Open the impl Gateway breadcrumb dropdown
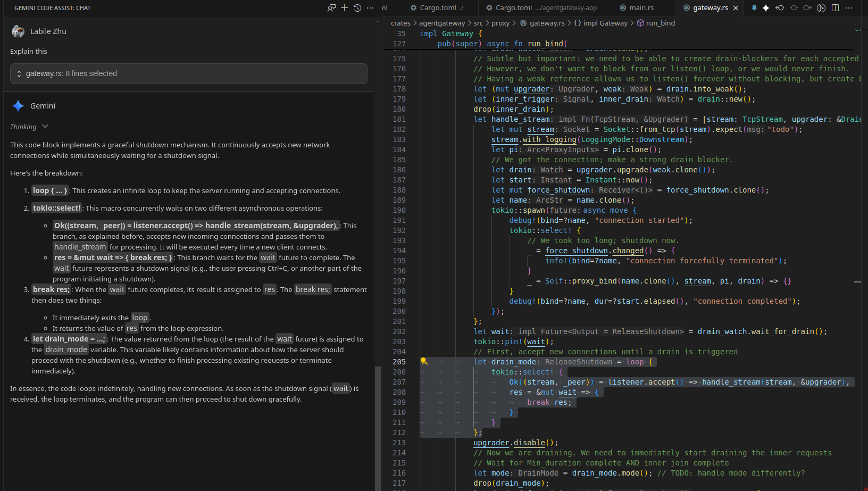Viewport: 868px width, 491px height. click(x=600, y=23)
